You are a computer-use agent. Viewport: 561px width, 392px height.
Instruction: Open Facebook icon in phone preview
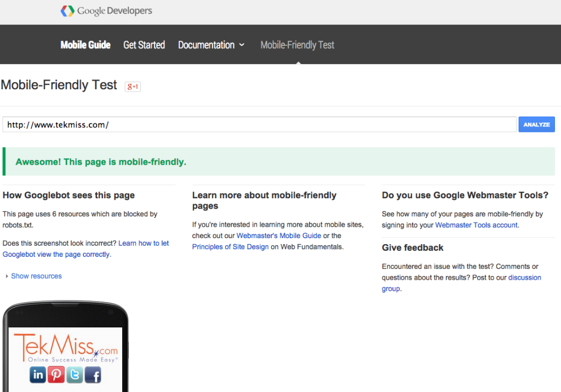[x=93, y=375]
